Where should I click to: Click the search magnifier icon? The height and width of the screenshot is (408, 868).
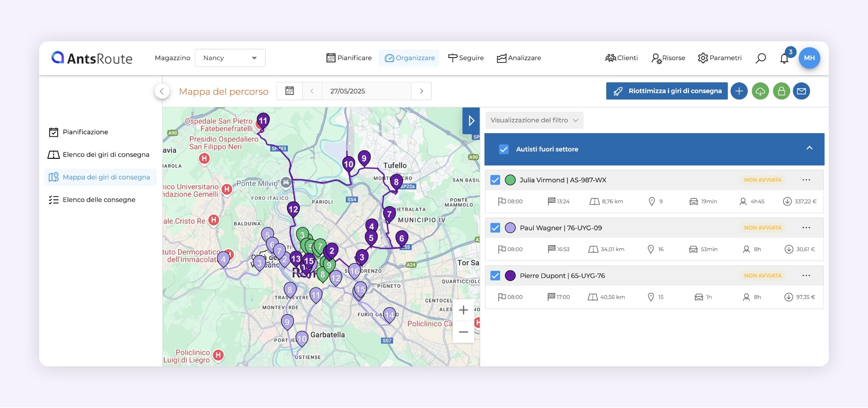pos(761,58)
